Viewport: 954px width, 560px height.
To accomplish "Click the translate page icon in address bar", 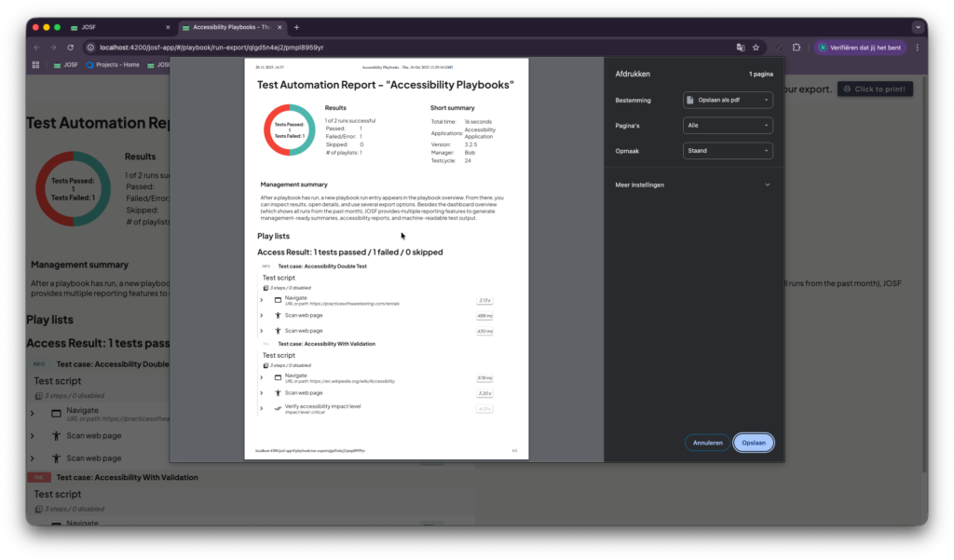I will pos(740,47).
